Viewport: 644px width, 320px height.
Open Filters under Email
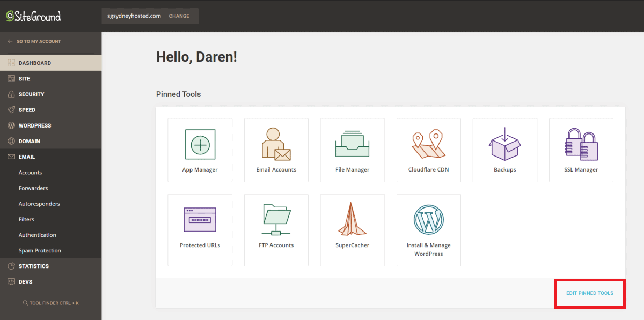tap(26, 219)
